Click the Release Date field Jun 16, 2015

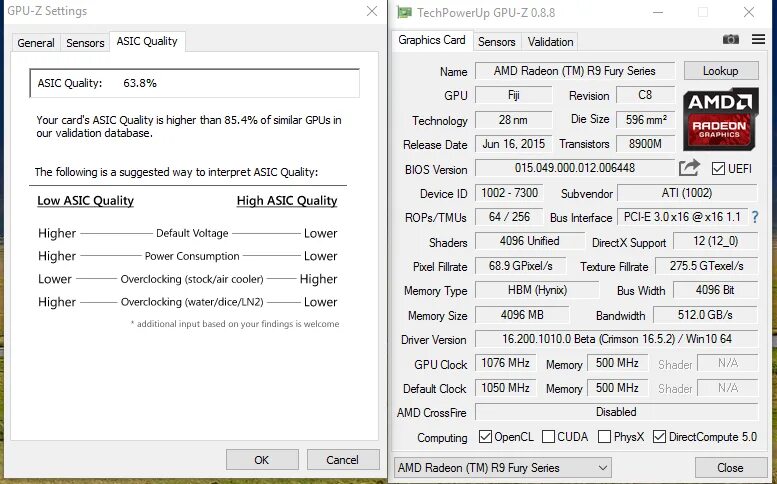[x=513, y=144]
